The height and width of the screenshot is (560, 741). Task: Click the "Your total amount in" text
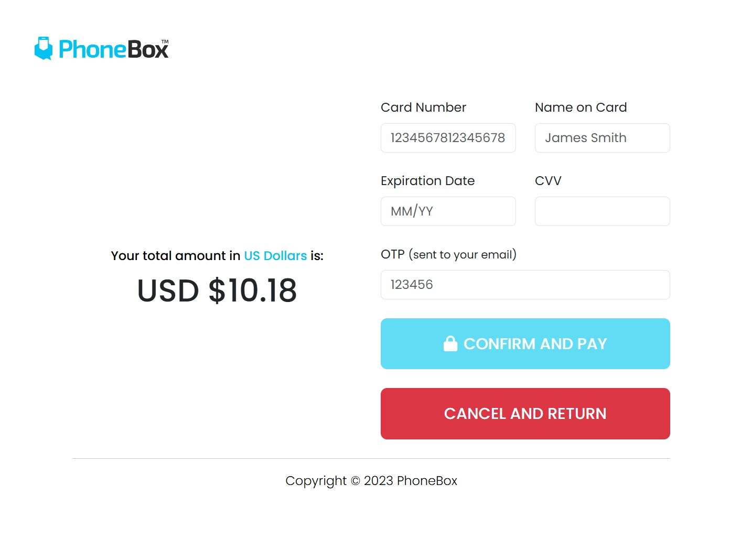click(175, 256)
